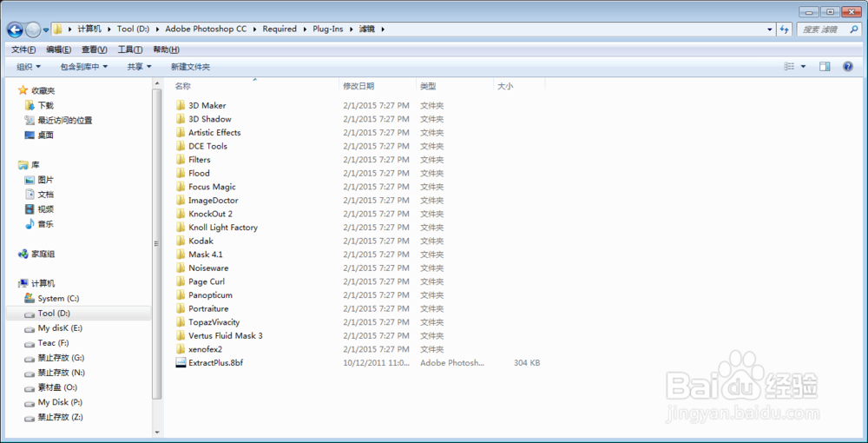The height and width of the screenshot is (443, 868).
Task: Select the Noiseware folder icon
Action: [181, 268]
